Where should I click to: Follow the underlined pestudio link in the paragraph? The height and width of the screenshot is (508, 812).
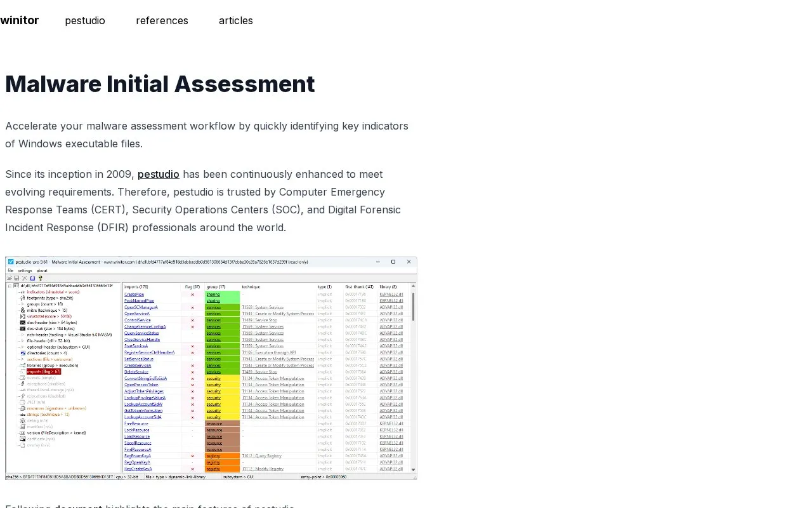(x=159, y=174)
